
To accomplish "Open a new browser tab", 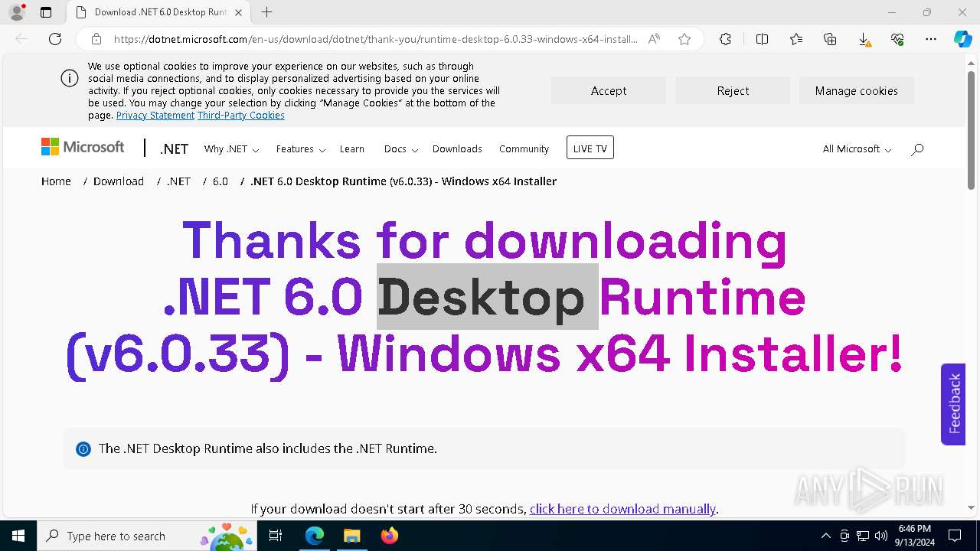I will click(x=266, y=12).
